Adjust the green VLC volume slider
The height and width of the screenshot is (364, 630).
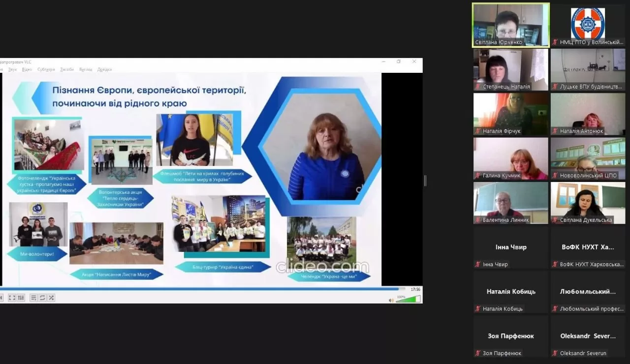tap(408, 299)
